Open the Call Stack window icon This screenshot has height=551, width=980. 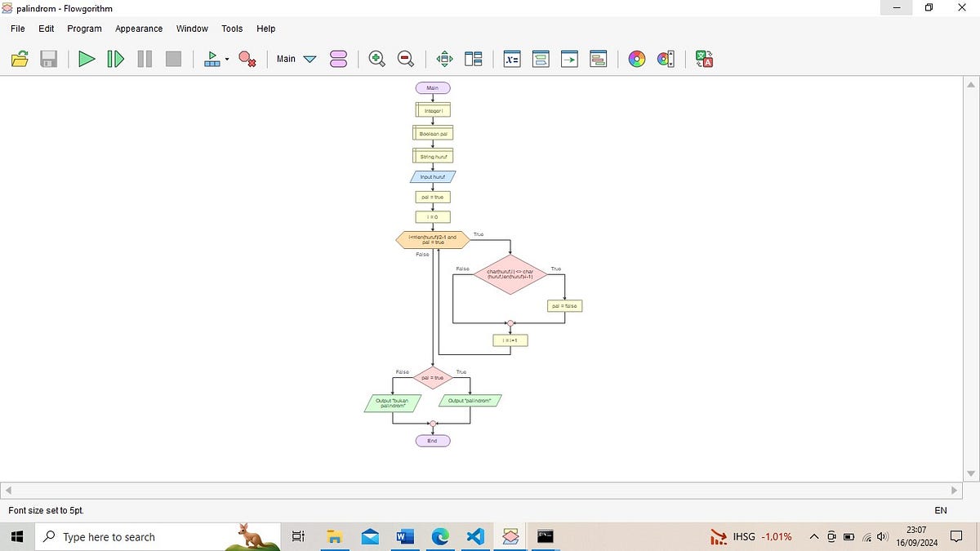pyautogui.click(x=599, y=59)
